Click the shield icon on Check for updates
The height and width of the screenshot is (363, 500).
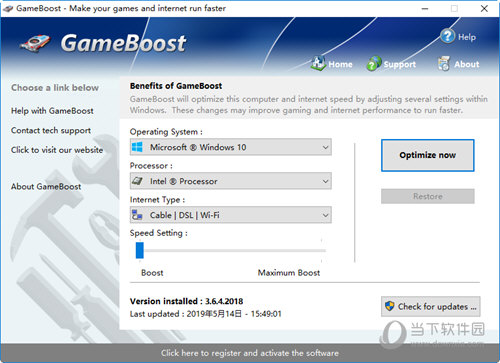(x=389, y=306)
